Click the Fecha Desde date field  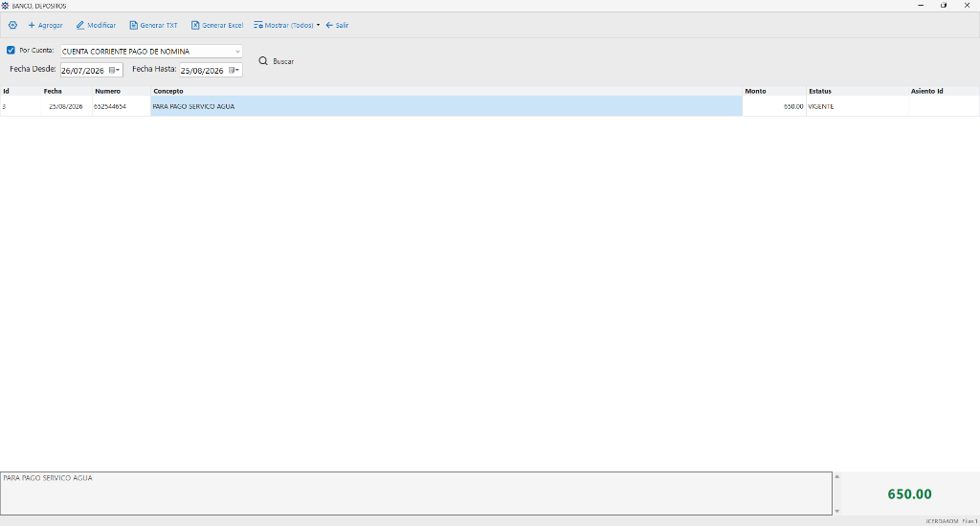click(x=84, y=71)
